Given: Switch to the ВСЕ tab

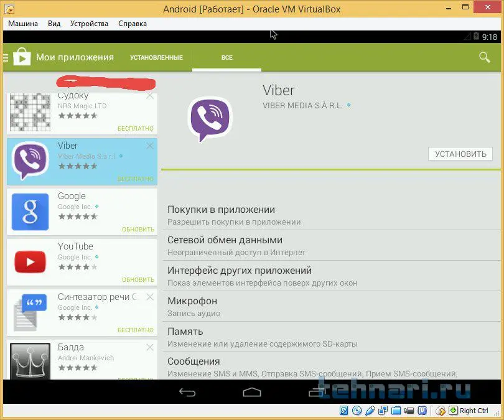Looking at the screenshot, I should 227,57.
